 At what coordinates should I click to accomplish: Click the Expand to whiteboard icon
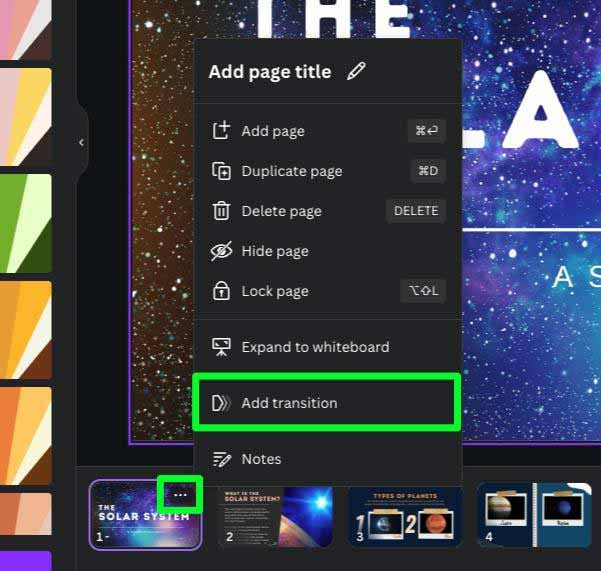pyautogui.click(x=222, y=347)
